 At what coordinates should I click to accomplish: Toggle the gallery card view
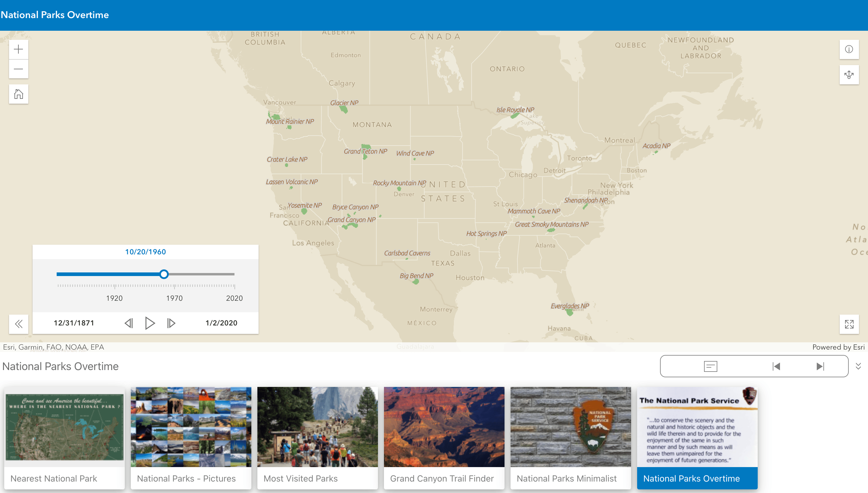(710, 366)
